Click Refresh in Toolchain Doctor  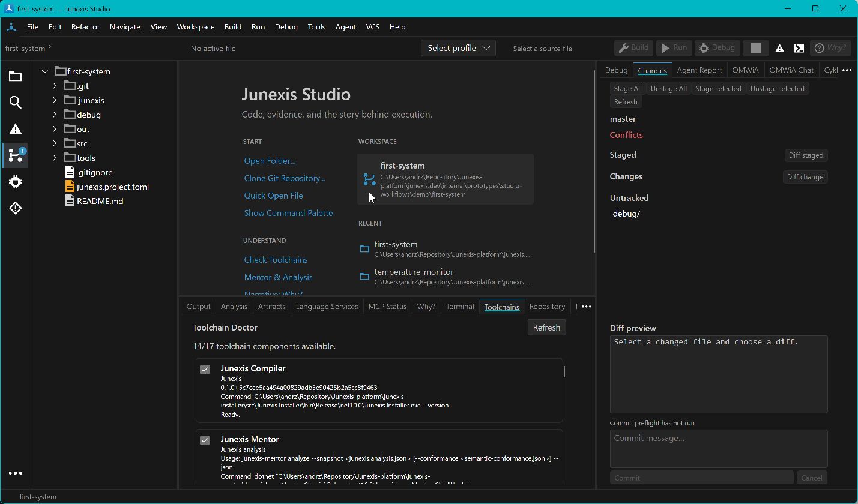546,328
